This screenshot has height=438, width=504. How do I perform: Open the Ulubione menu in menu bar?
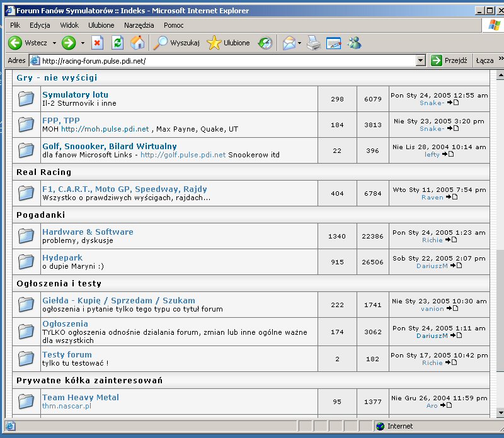coord(101,25)
